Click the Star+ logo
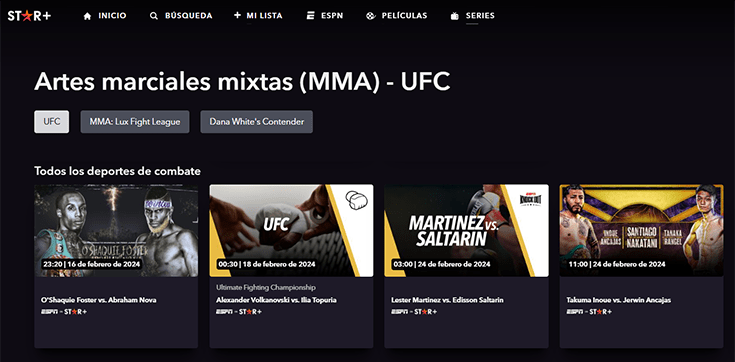This screenshot has width=735, height=362. tap(29, 15)
